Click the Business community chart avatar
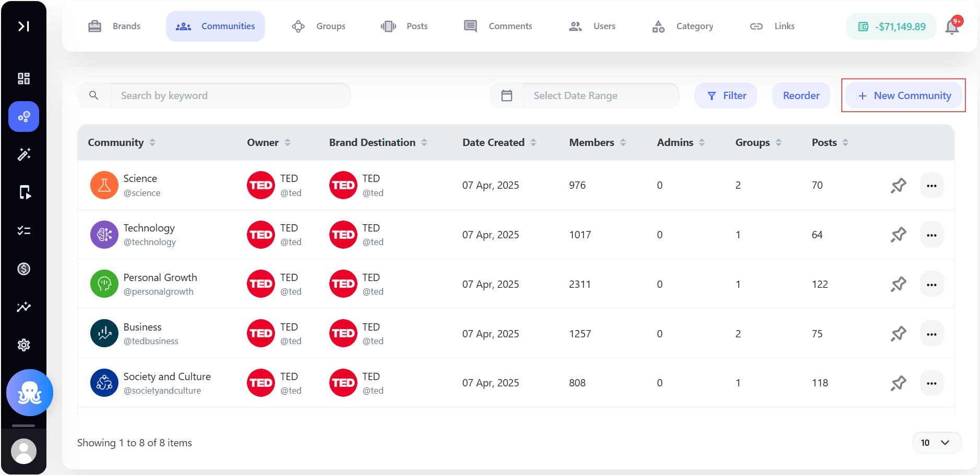 click(104, 333)
